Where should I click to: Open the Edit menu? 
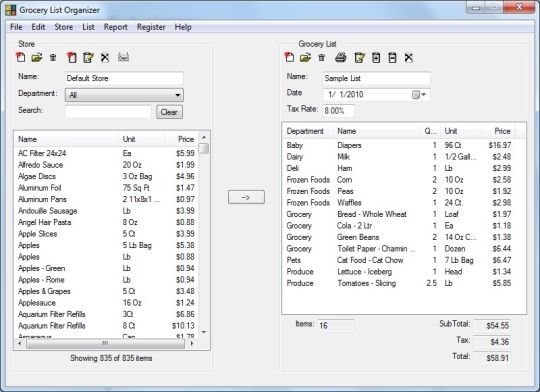pos(38,27)
